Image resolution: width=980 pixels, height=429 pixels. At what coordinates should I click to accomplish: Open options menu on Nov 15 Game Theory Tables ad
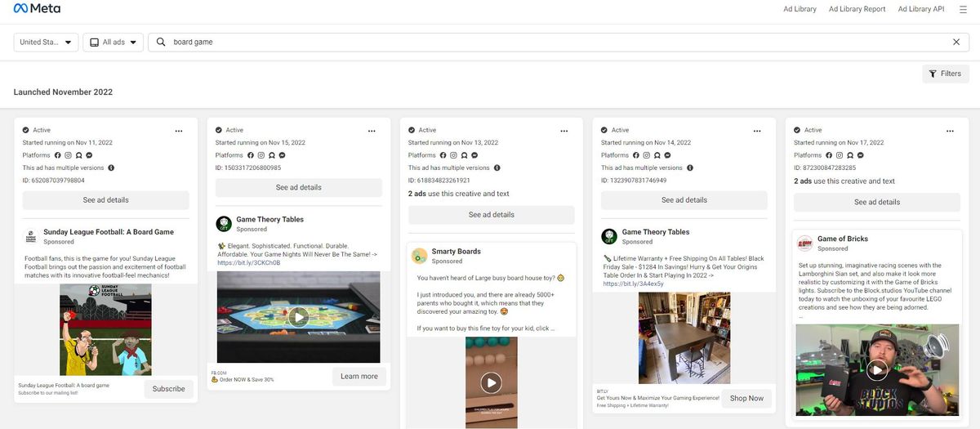click(x=372, y=130)
